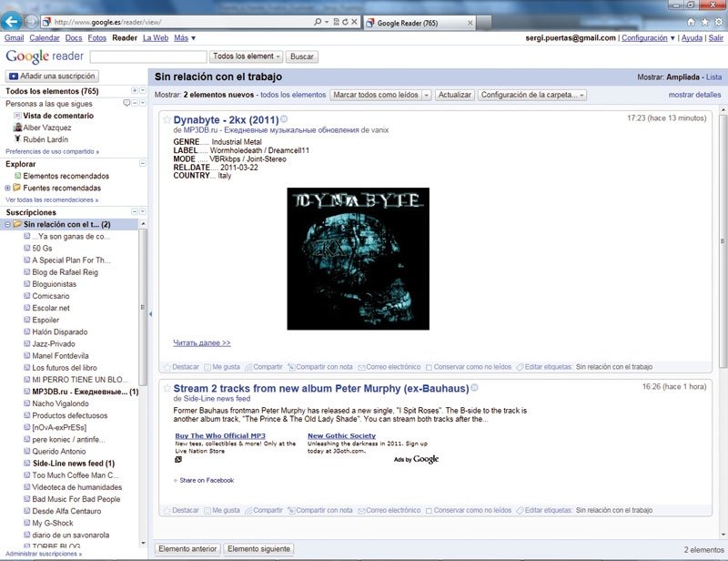Click the round icon after Peter Murphy title
Image resolution: width=728 pixels, height=561 pixels.
pos(474,388)
